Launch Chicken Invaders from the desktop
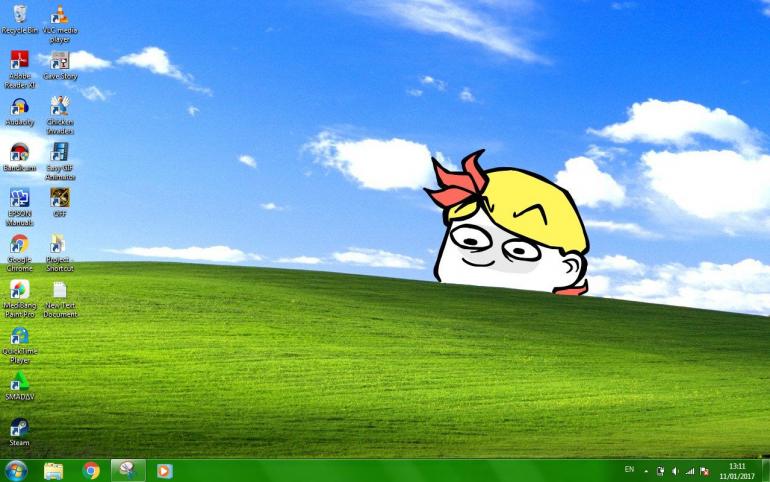Screen dimensions: 770x482 pyautogui.click(x=60, y=115)
